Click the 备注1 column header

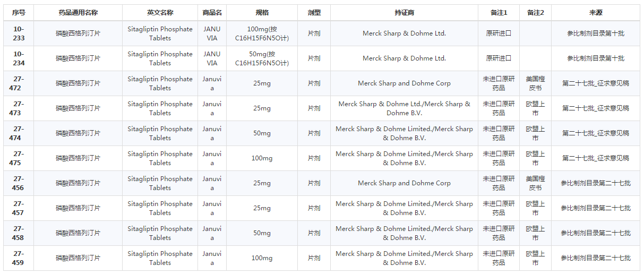tap(499, 13)
